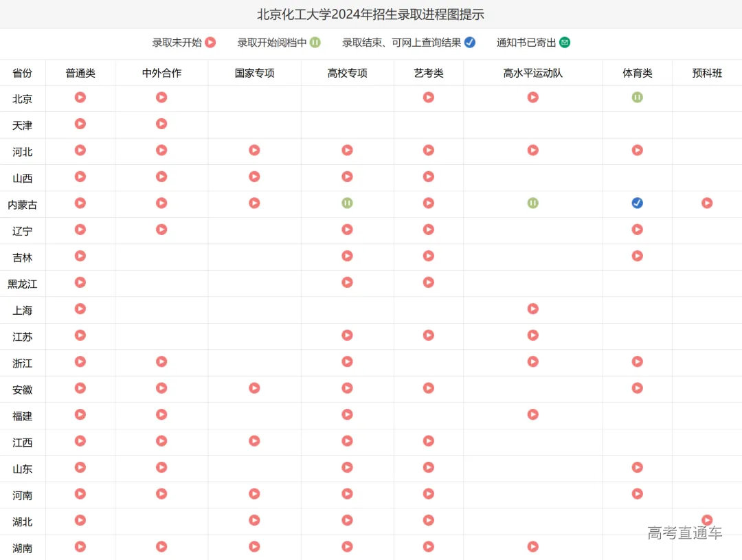Click 内蒙古 高水平运动队 green pause icon

click(x=532, y=203)
